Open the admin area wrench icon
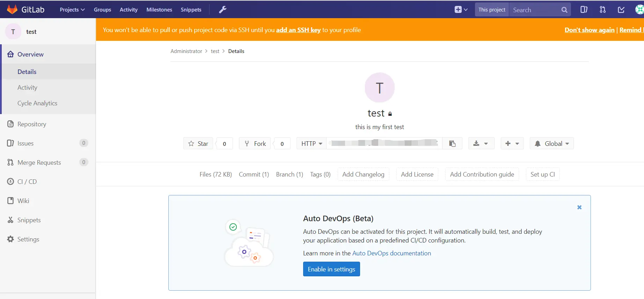The height and width of the screenshot is (299, 644). pyautogui.click(x=222, y=10)
